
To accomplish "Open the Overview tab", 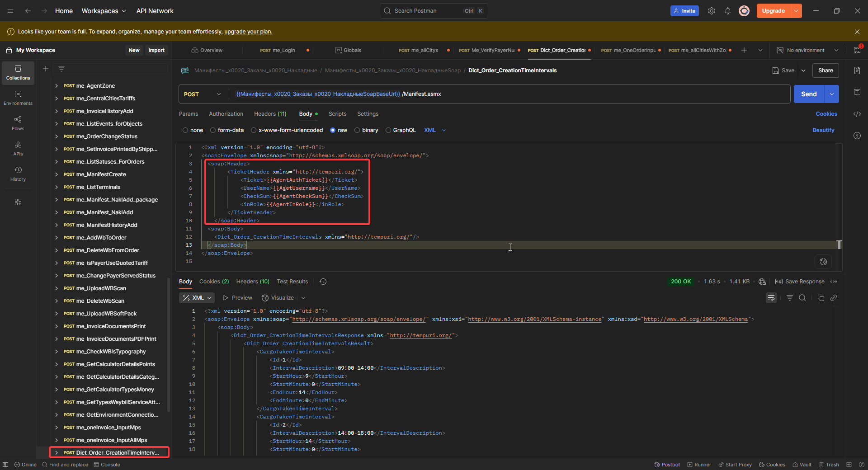I will click(207, 50).
